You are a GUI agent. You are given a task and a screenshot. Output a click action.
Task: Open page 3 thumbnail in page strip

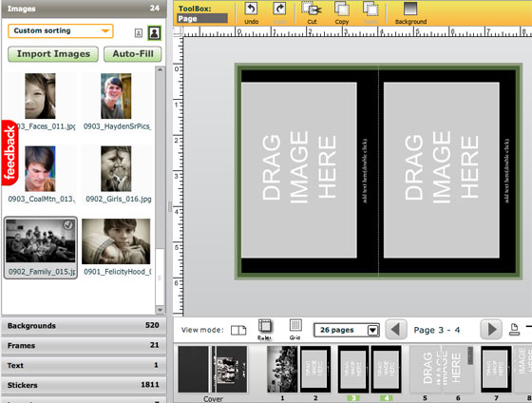pyautogui.click(x=353, y=370)
